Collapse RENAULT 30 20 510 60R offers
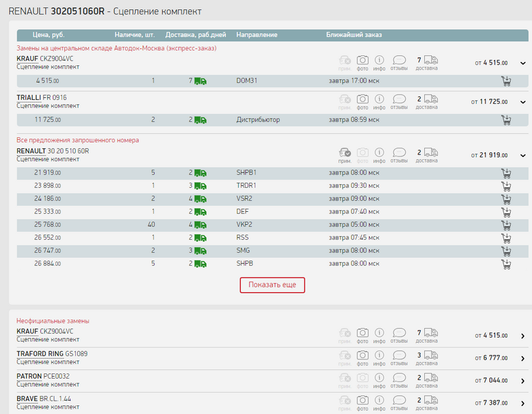The height and width of the screenshot is (414, 532). [523, 156]
